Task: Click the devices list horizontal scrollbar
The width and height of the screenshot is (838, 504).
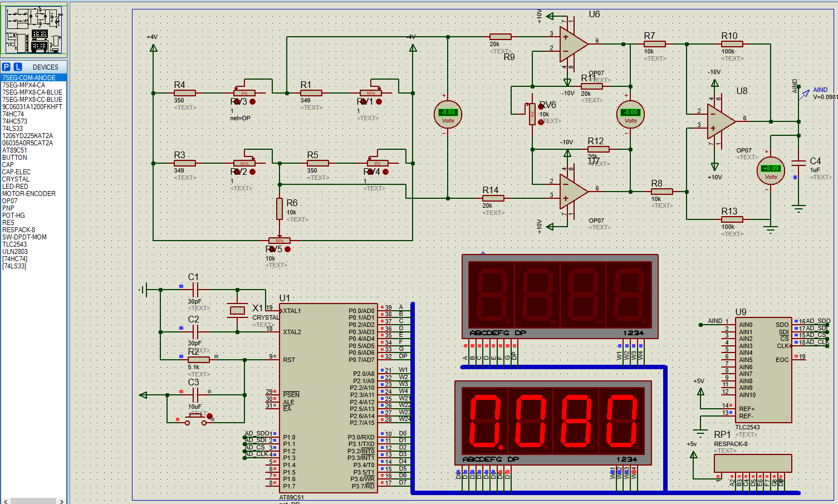Action: [33, 501]
